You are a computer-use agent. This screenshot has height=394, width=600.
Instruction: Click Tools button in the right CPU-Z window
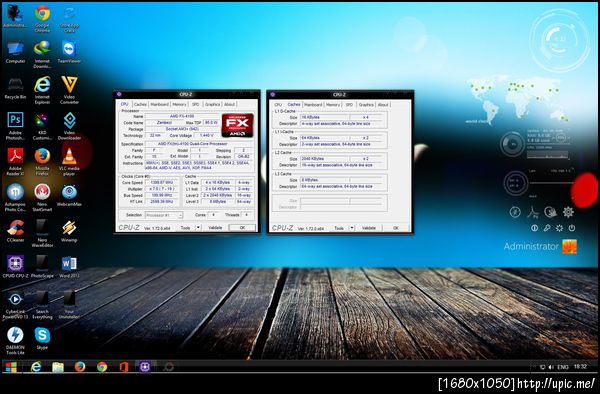339,228
